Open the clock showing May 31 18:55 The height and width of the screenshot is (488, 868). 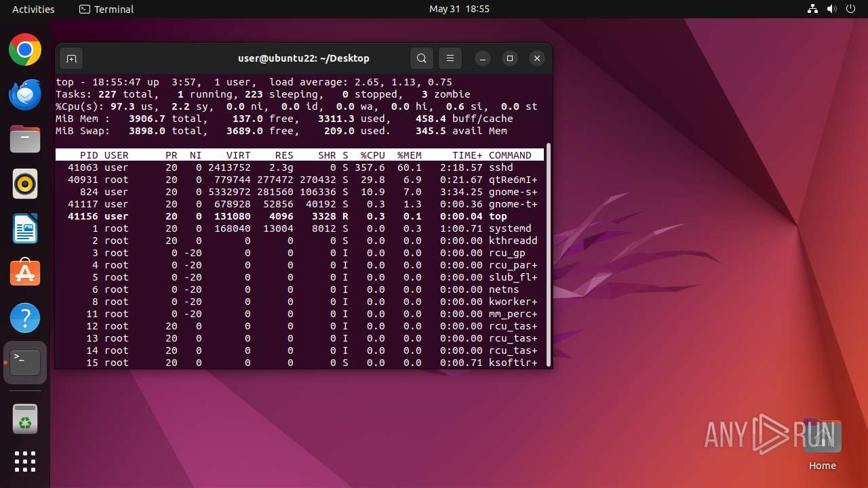tap(459, 9)
